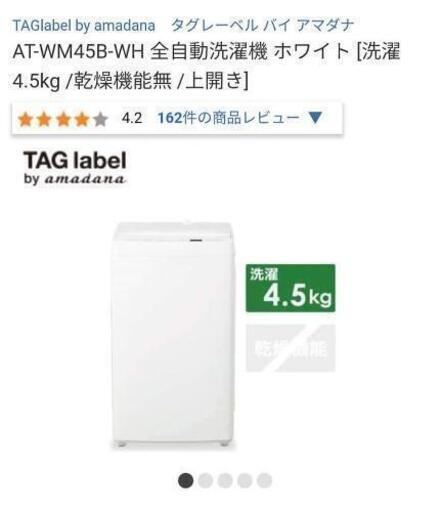Click the TAG label by amadana logo
This screenshot has height=512, width=443.
click(x=75, y=168)
